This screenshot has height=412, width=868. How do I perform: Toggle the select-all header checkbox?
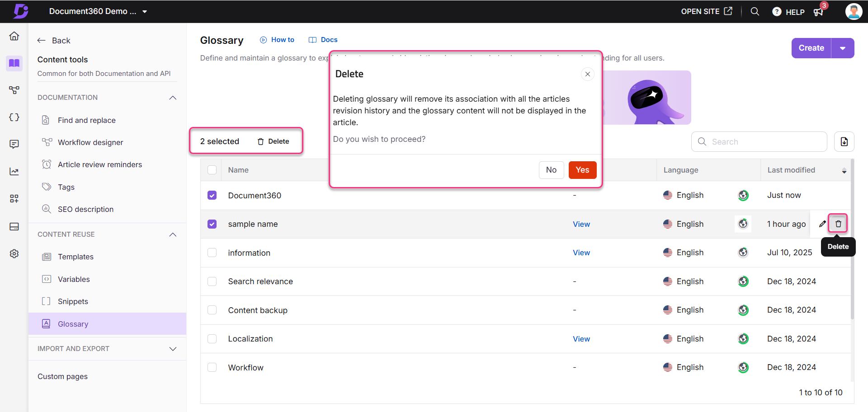pos(212,170)
